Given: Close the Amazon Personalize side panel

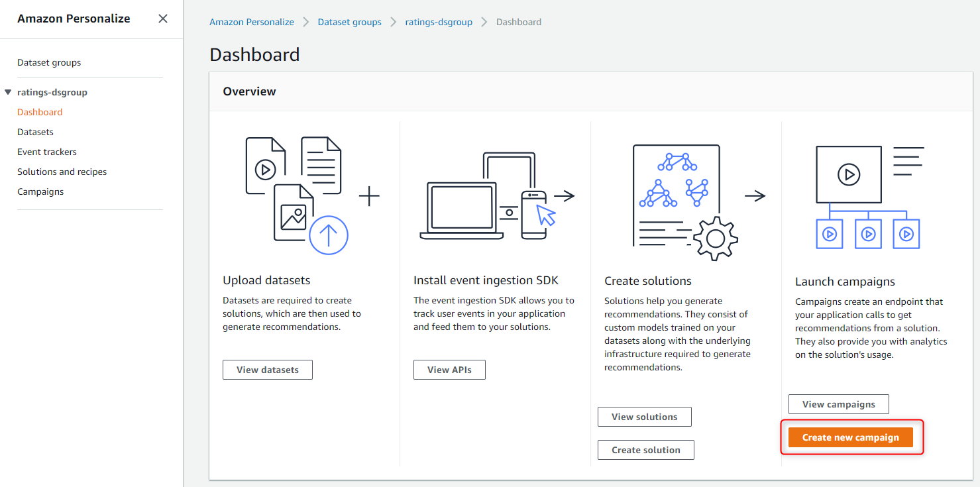Looking at the screenshot, I should tap(163, 19).
